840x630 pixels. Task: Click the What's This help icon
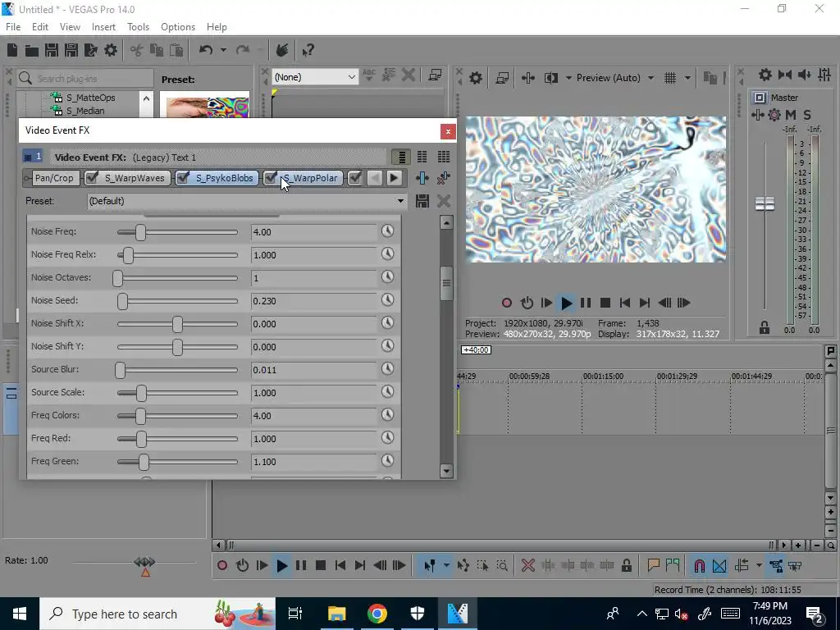[x=308, y=50]
